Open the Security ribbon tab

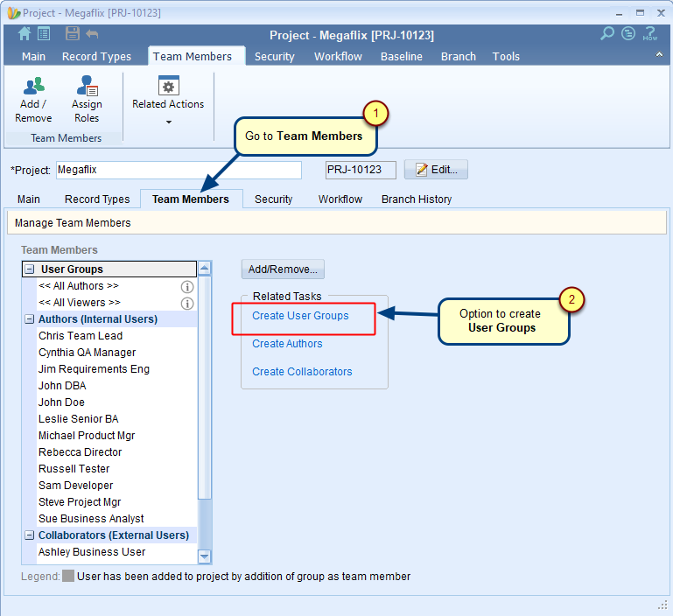pyautogui.click(x=274, y=56)
